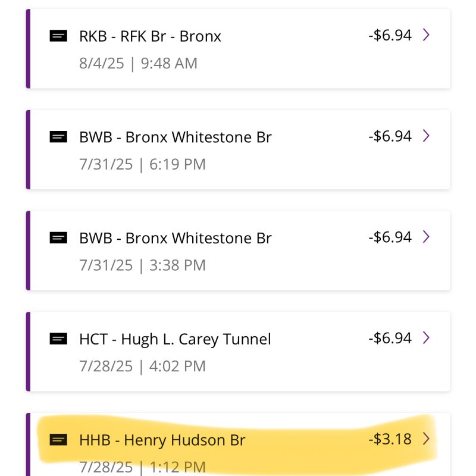
Task: Click the -$6.94 amount on the RFK Br row
Action: point(390,35)
